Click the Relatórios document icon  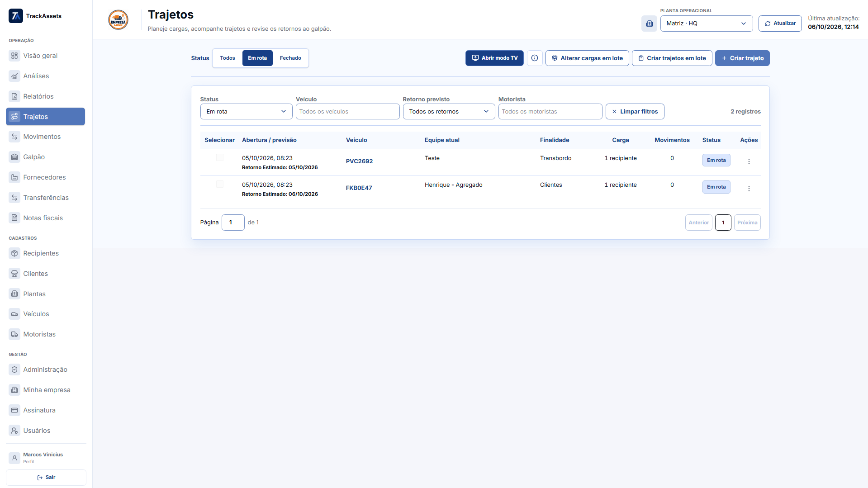click(x=14, y=96)
